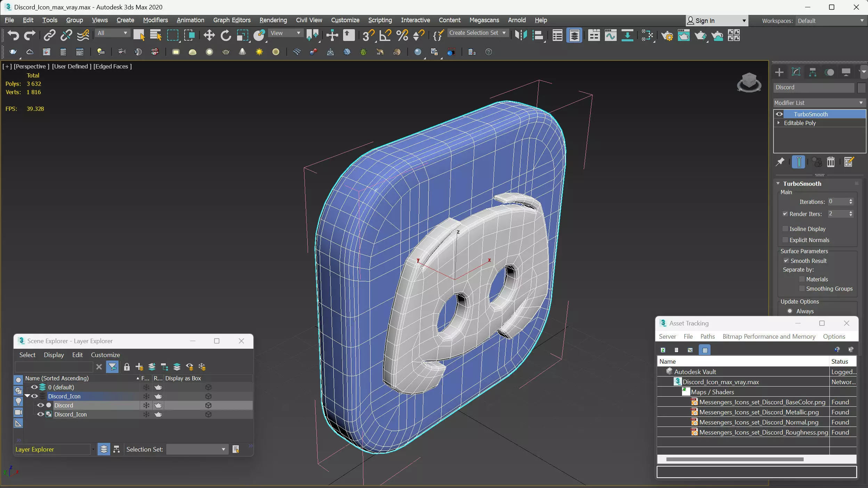This screenshot has height=488, width=868.
Task: Click the Status column header in Asset Tracking
Action: click(843, 361)
